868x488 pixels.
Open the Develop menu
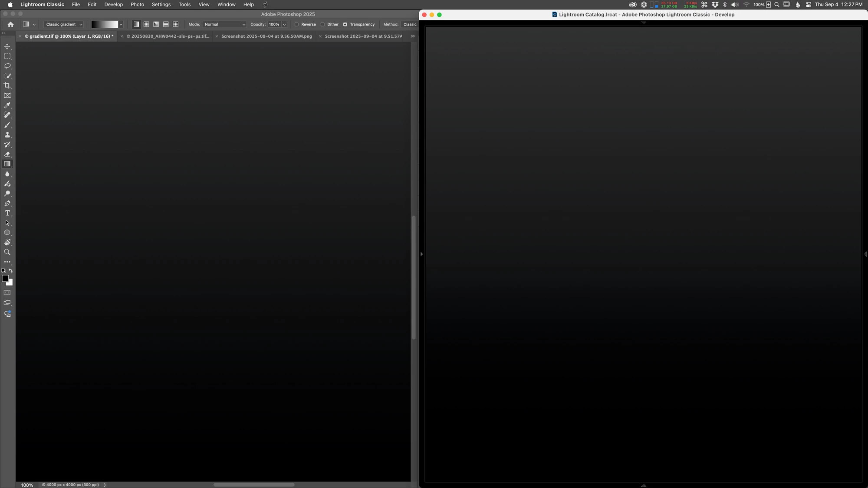point(113,4)
